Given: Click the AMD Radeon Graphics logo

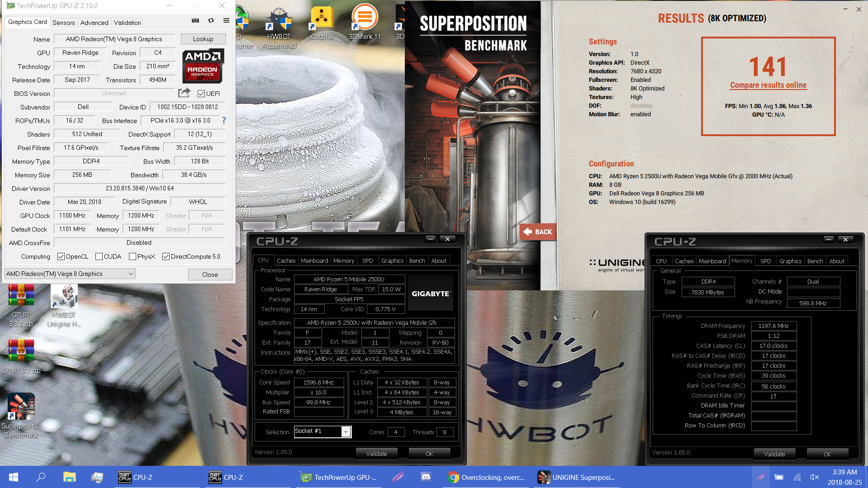Looking at the screenshot, I should pos(203,66).
